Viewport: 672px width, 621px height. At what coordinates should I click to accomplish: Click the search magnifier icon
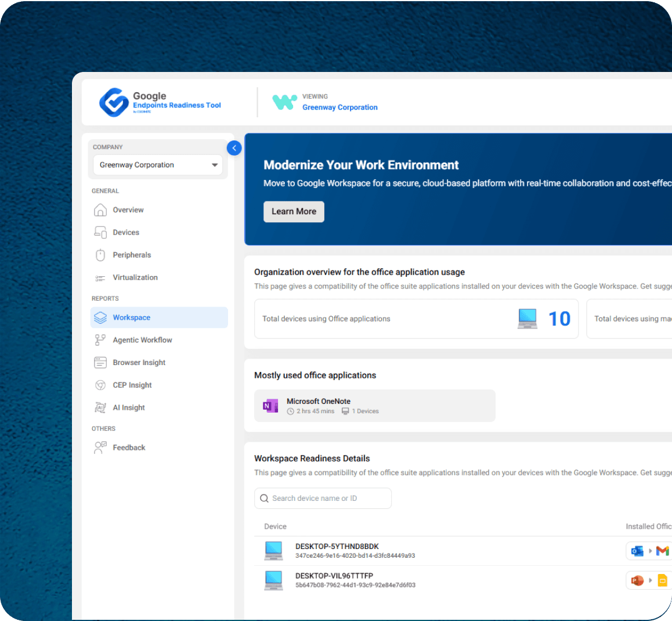coord(265,499)
